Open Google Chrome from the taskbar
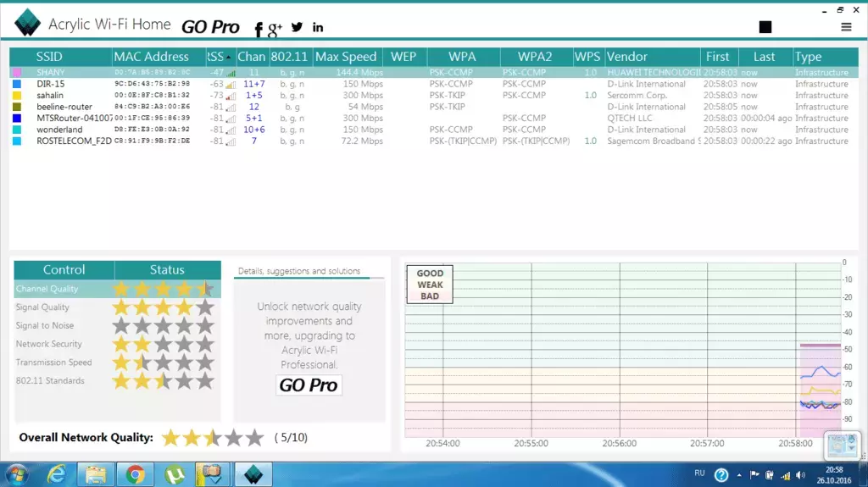Viewport: 868px width, 487px height. pos(135,475)
